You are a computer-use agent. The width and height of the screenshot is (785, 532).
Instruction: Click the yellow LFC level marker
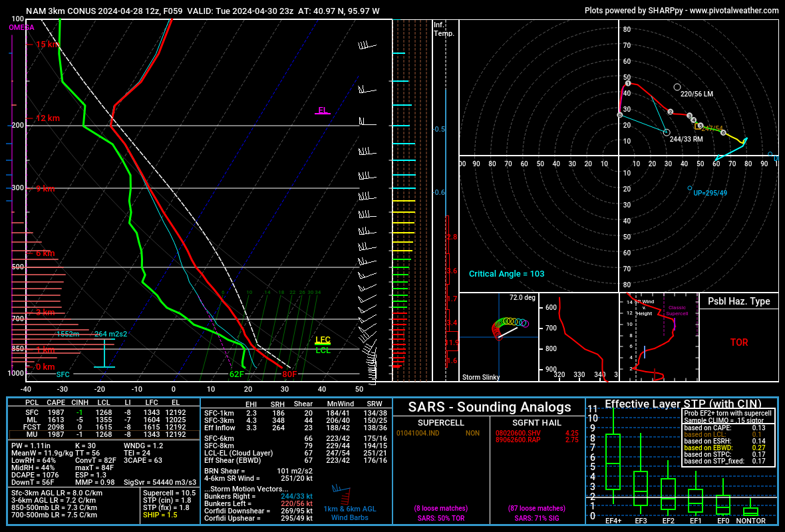point(323,340)
